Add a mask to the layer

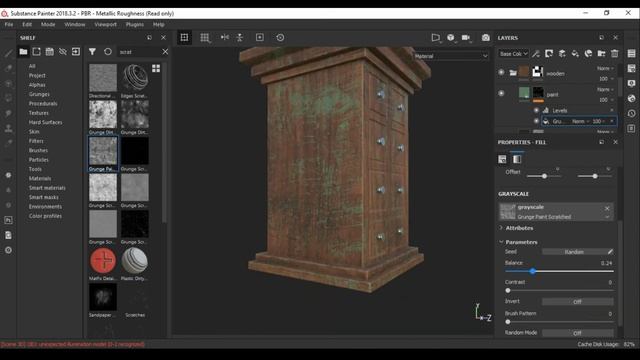click(x=549, y=53)
